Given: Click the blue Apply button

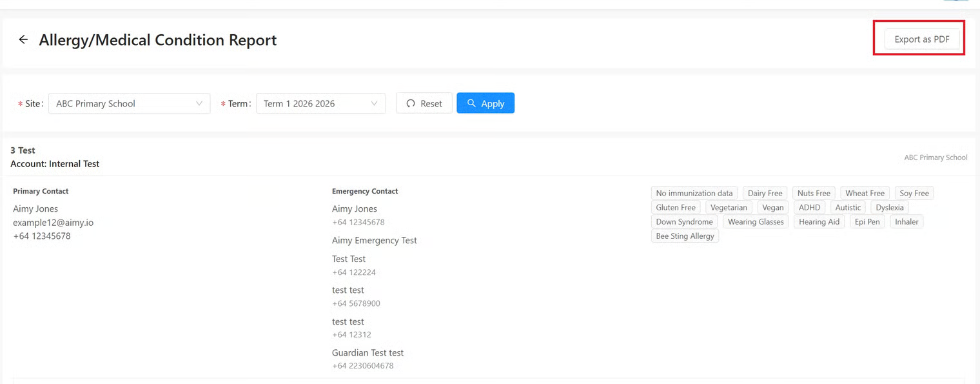Looking at the screenshot, I should (x=485, y=103).
